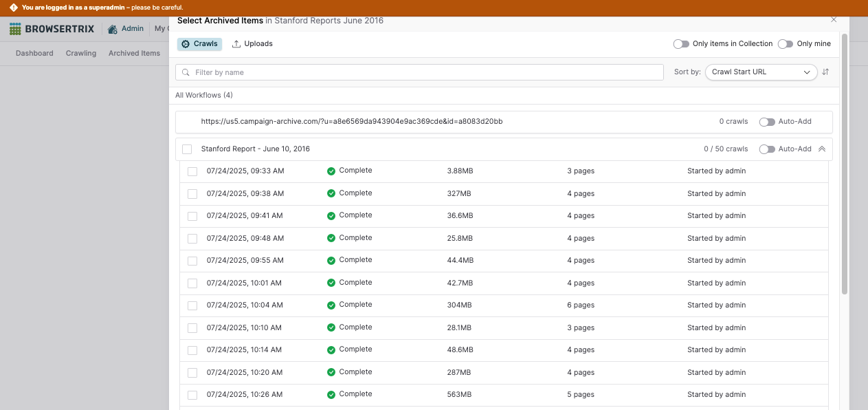The image size is (868, 410).
Task: Click the 6 pages cell
Action: 581,305
